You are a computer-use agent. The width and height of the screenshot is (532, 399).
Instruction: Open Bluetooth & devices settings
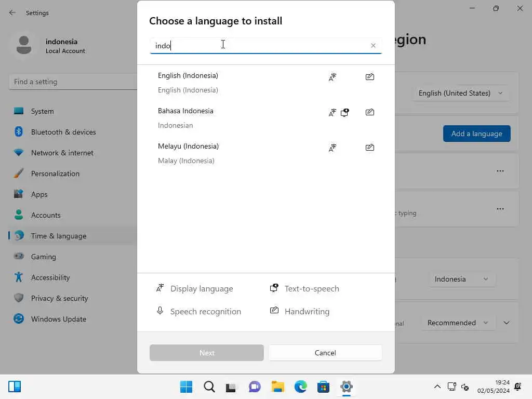[x=73, y=131]
